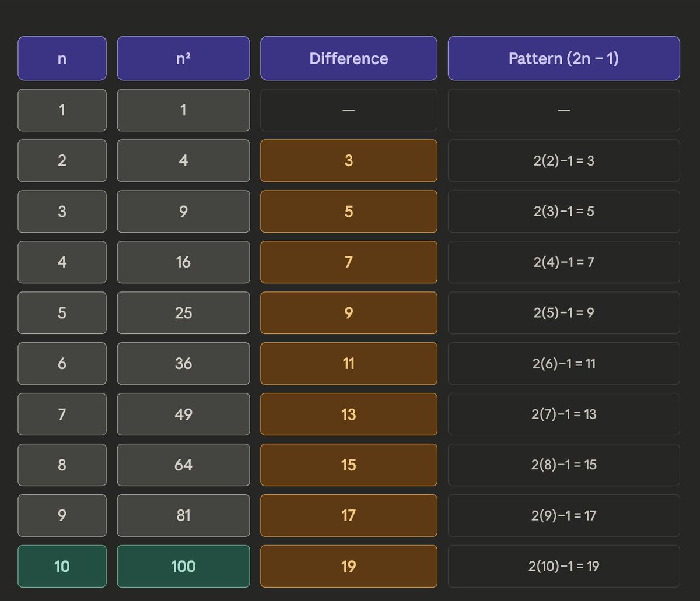This screenshot has height=601, width=700.
Task: Select value 3 in the n column
Action: click(x=62, y=211)
